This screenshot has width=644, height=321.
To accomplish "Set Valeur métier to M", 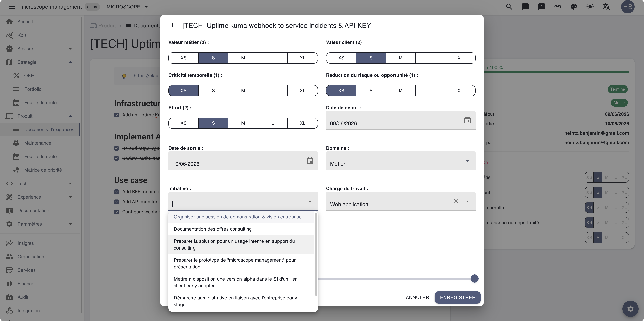I will point(243,58).
